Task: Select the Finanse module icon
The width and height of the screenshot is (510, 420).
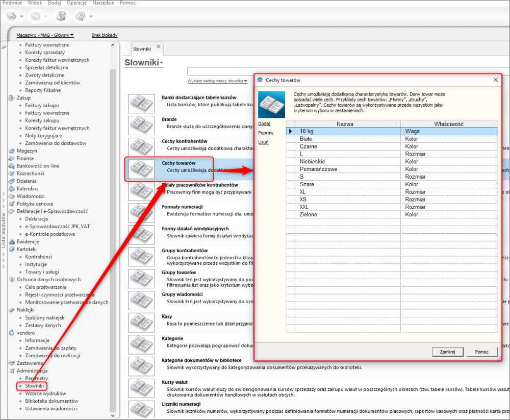Action: pyautogui.click(x=12, y=158)
